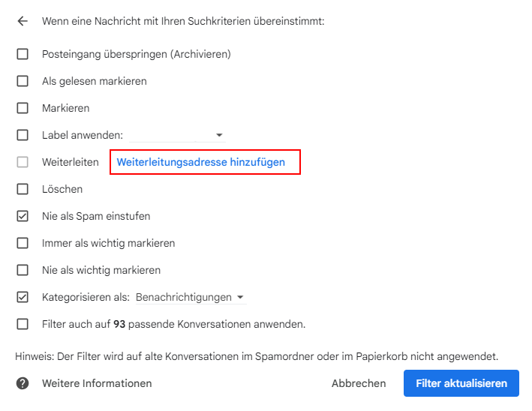532x411 pixels.
Task: Tick the Markieren checkbox
Action: point(23,108)
